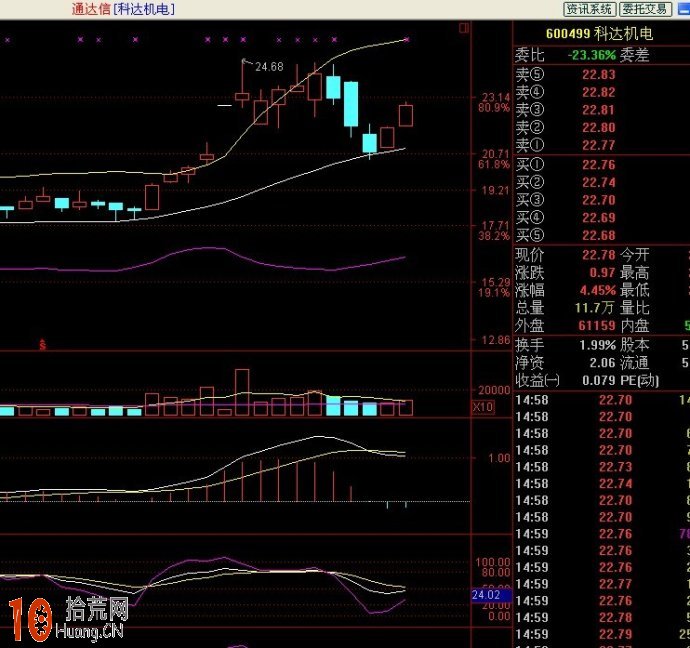The height and width of the screenshot is (648, 690).
Task: Click the PE(动) label
Action: point(639,381)
